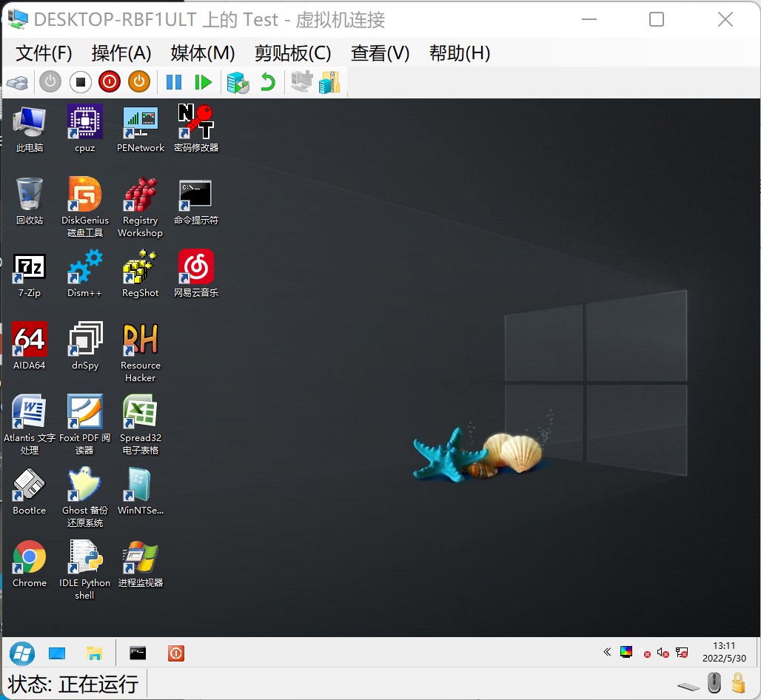Screen dimensions: 761x700
Task: Click the taskbar clock showing 13:11
Action: (723, 652)
